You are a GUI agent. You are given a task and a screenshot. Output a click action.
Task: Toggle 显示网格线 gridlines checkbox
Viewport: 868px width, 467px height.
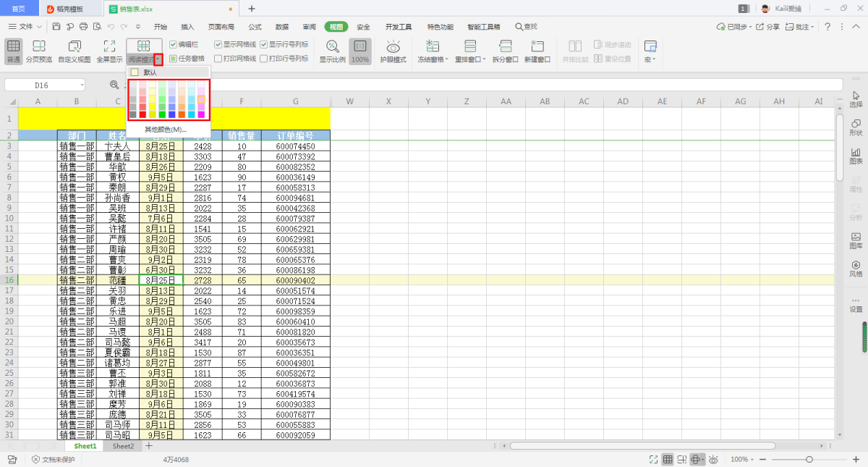coord(218,44)
